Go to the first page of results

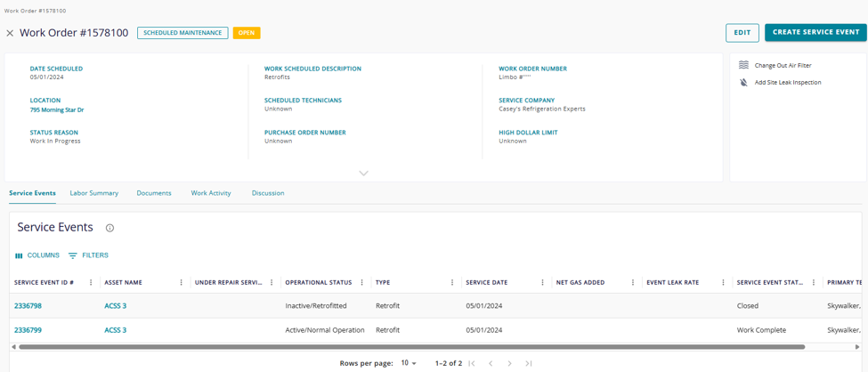pyautogui.click(x=472, y=364)
